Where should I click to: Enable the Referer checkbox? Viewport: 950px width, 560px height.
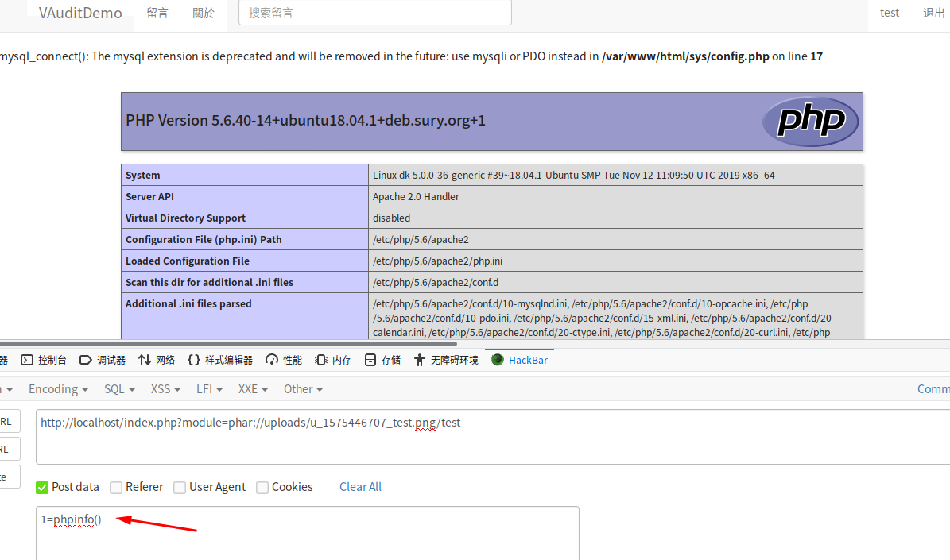coord(116,487)
